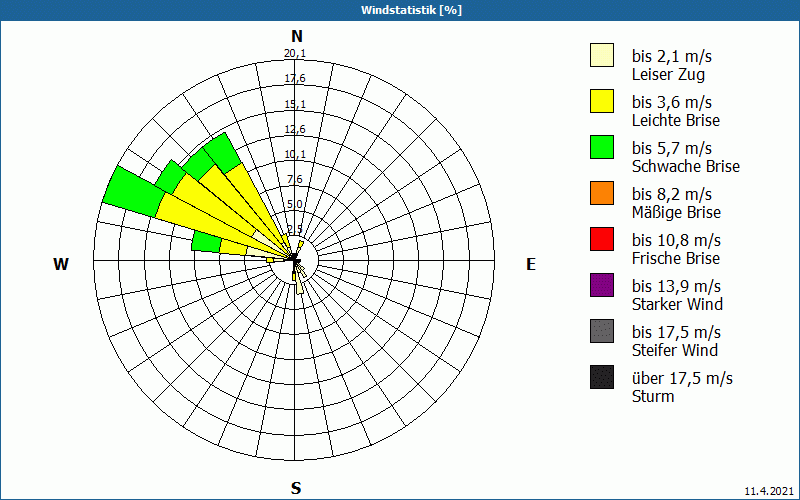Click the 'E' compass label
This screenshot has height=500, width=800.
531,264
